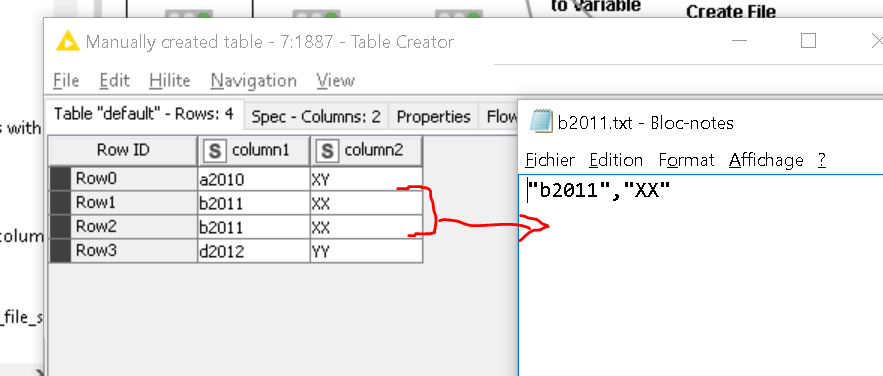Open the File menu in Table Creator
The image size is (883, 376).
pyautogui.click(x=66, y=80)
